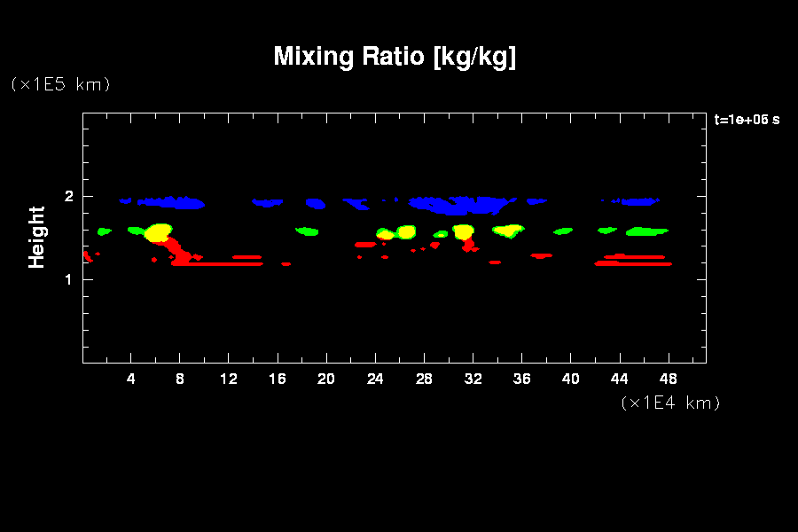Image resolution: width=798 pixels, height=532 pixels.
Task: Click y-axis tick label "2"
Action: pos(68,196)
